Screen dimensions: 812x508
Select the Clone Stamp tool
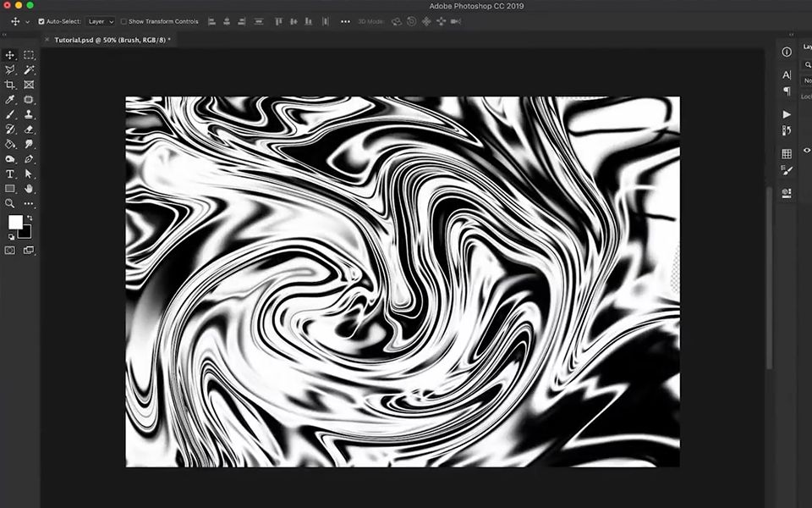point(30,115)
